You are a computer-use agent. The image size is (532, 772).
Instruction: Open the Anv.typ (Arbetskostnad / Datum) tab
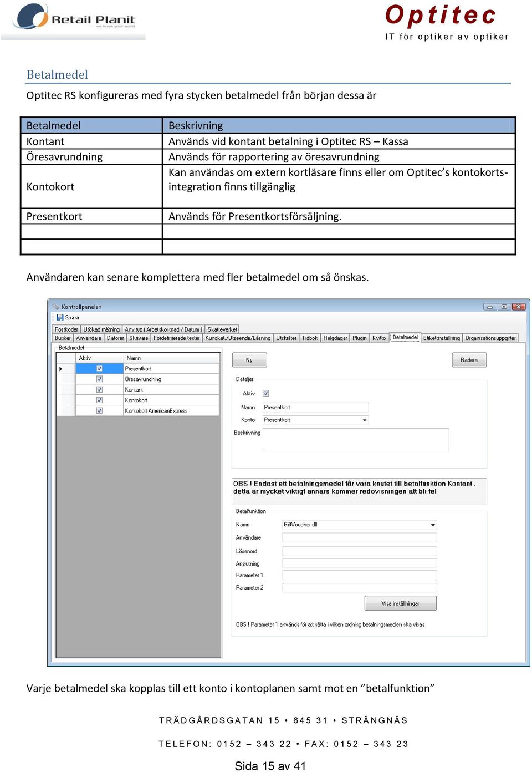coord(163,329)
